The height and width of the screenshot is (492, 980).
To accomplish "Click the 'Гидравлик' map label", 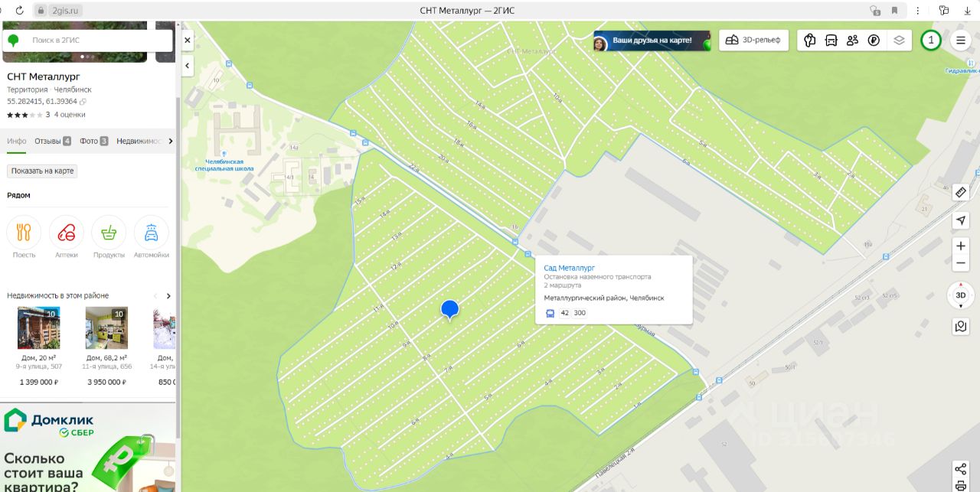I will pos(962,70).
